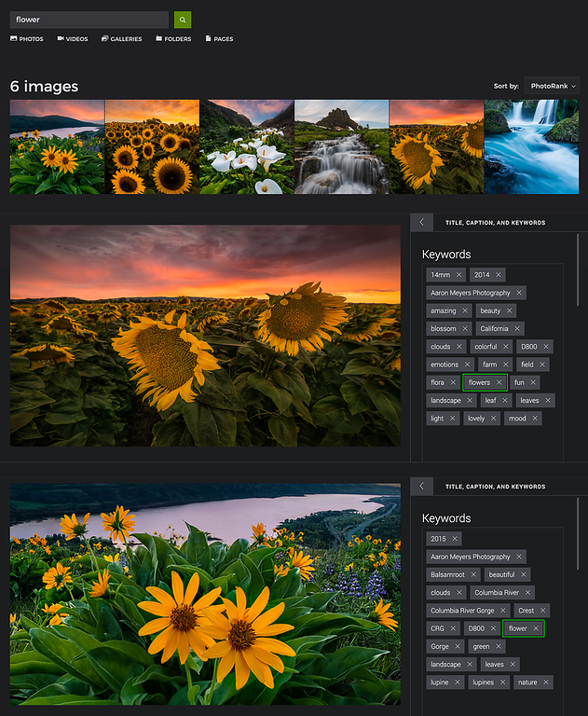Switch to the Galleries tab
Image resolution: width=588 pixels, height=716 pixels.
coord(122,39)
